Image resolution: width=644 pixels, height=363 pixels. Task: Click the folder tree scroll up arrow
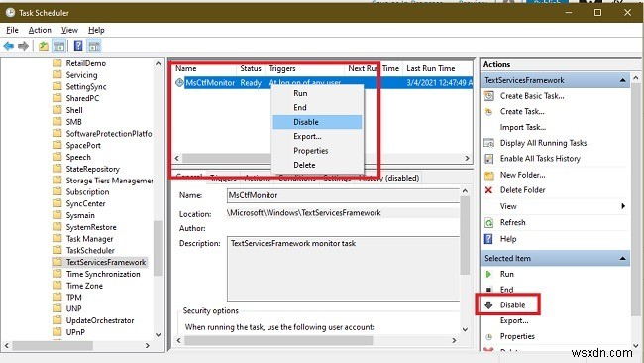[x=159, y=63]
